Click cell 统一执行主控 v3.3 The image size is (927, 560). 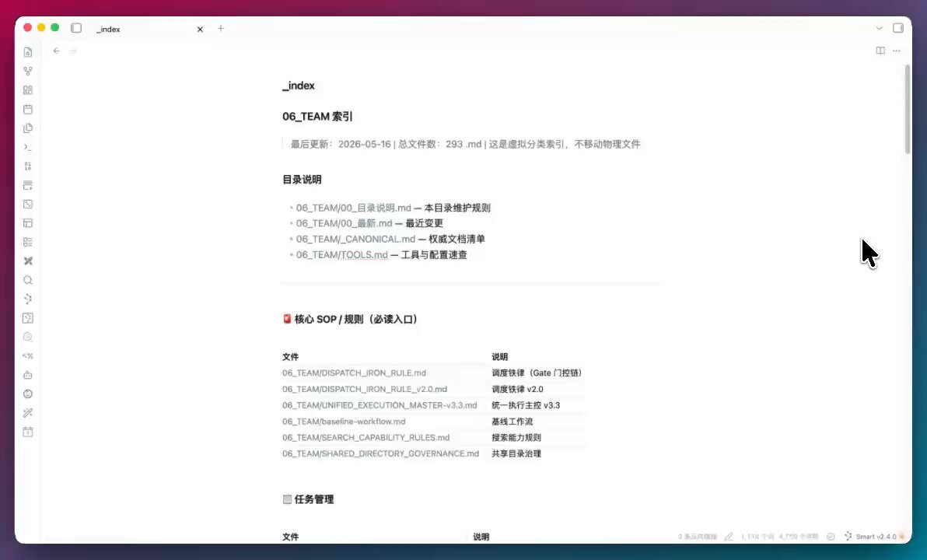[526, 405]
